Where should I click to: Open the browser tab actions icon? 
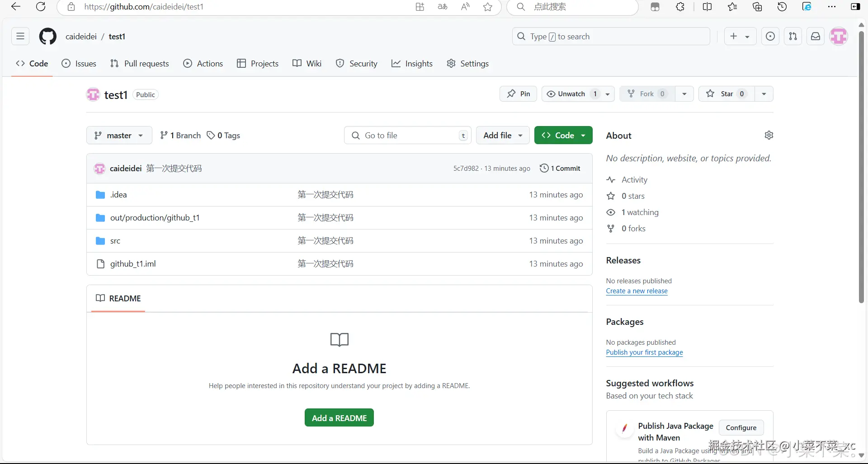point(655,6)
